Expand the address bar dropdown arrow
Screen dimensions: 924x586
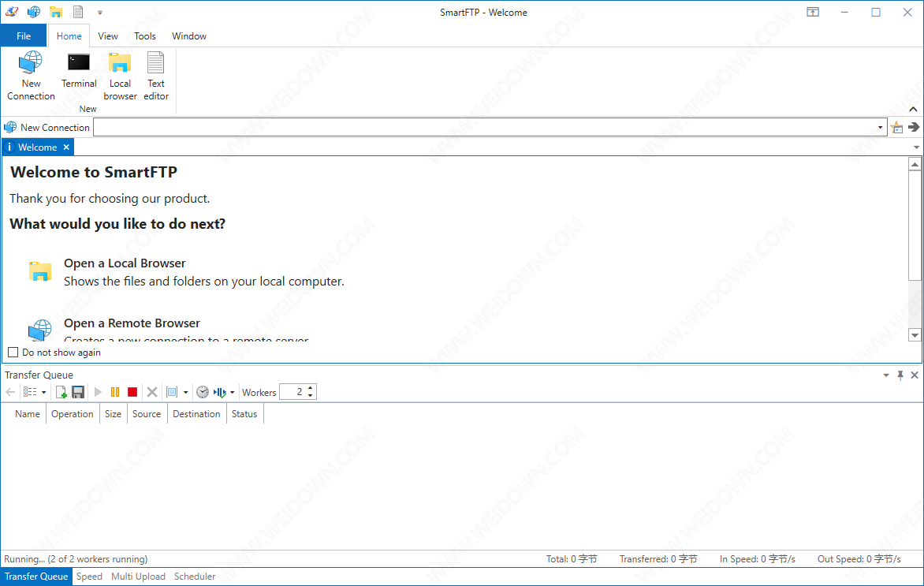881,127
